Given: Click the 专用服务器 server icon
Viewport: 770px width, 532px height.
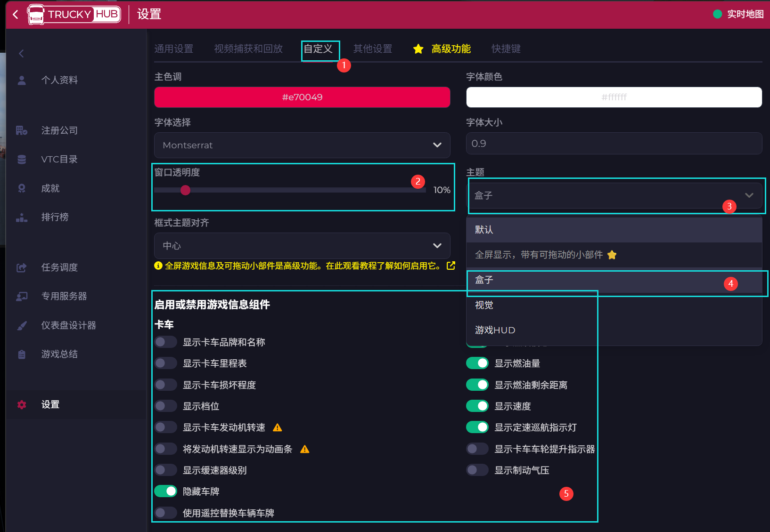Looking at the screenshot, I should pyautogui.click(x=22, y=297).
